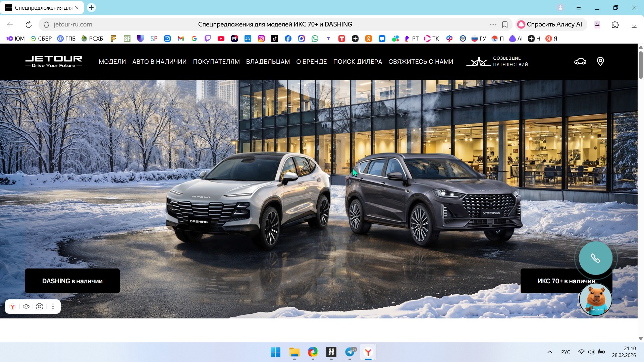The image size is (644, 362).
Task: Click the page vertical scrollbar thumb
Action: tap(641, 65)
